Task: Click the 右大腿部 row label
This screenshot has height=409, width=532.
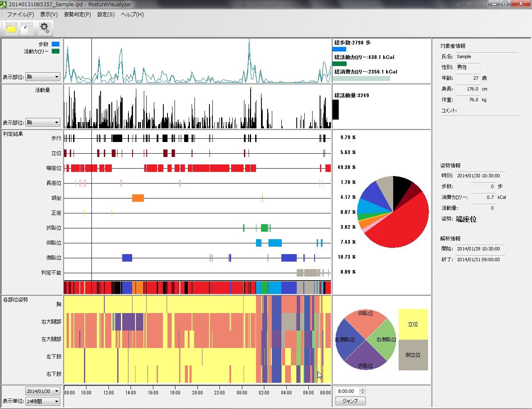Action: pos(51,322)
